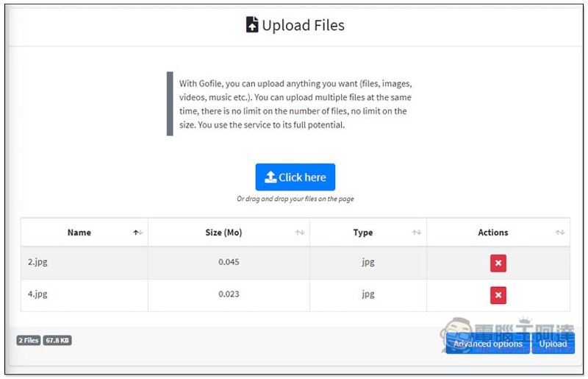
Task: Click the 2 Files count badge
Action: 29,340
